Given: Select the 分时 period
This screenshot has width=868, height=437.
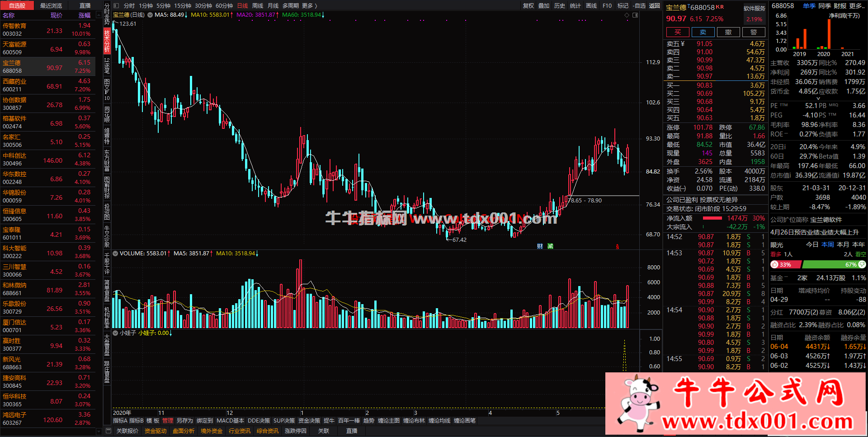Looking at the screenshot, I should point(129,5).
